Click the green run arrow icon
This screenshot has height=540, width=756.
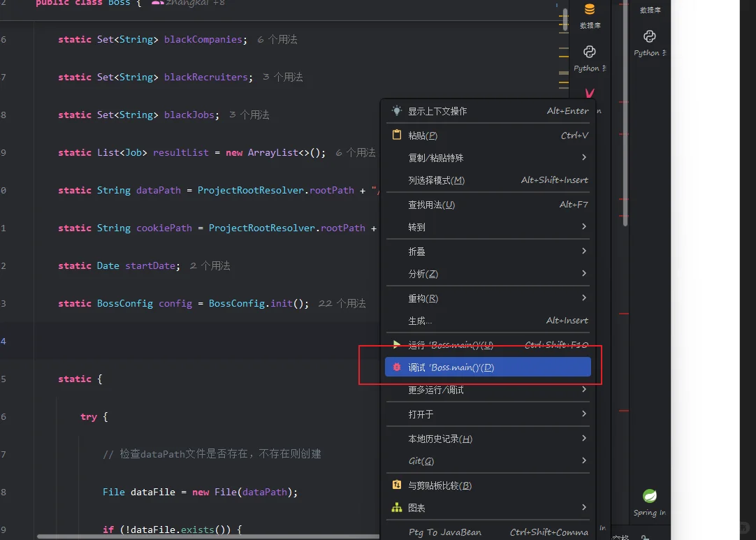click(396, 344)
